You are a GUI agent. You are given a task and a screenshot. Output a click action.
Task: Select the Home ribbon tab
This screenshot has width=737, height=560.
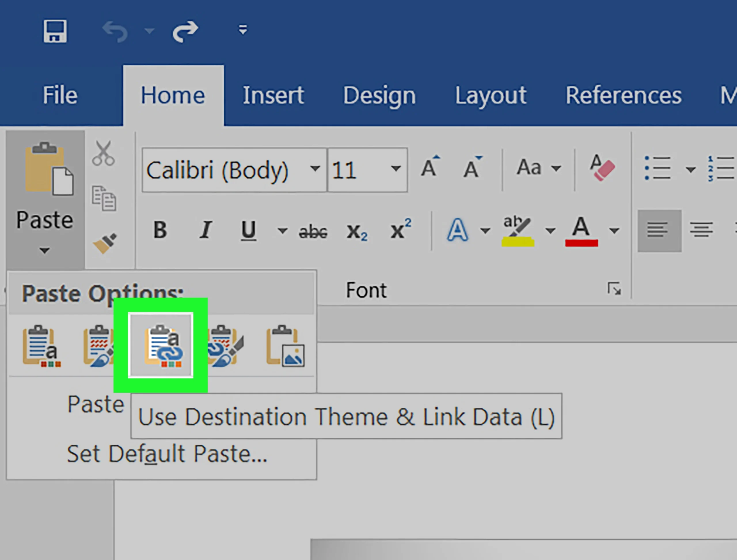point(173,96)
